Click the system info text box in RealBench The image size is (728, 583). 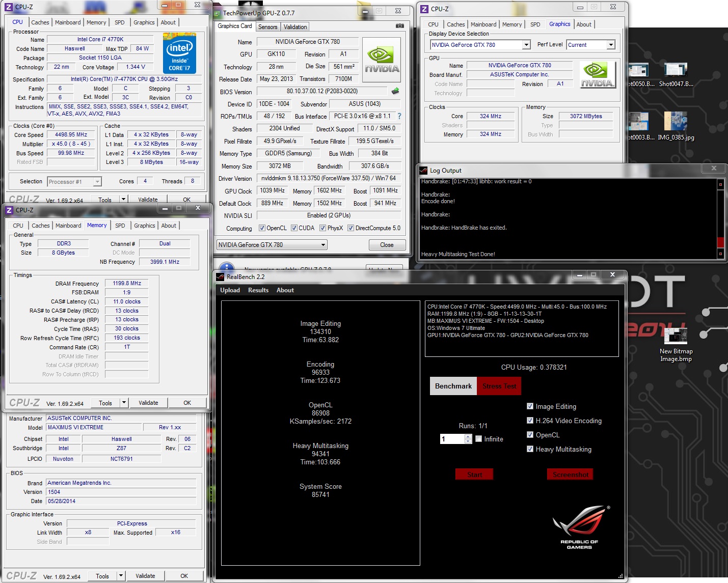click(522, 328)
